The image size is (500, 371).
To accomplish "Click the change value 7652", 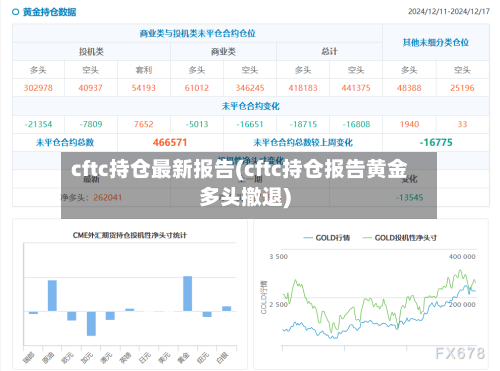I will point(144,124).
